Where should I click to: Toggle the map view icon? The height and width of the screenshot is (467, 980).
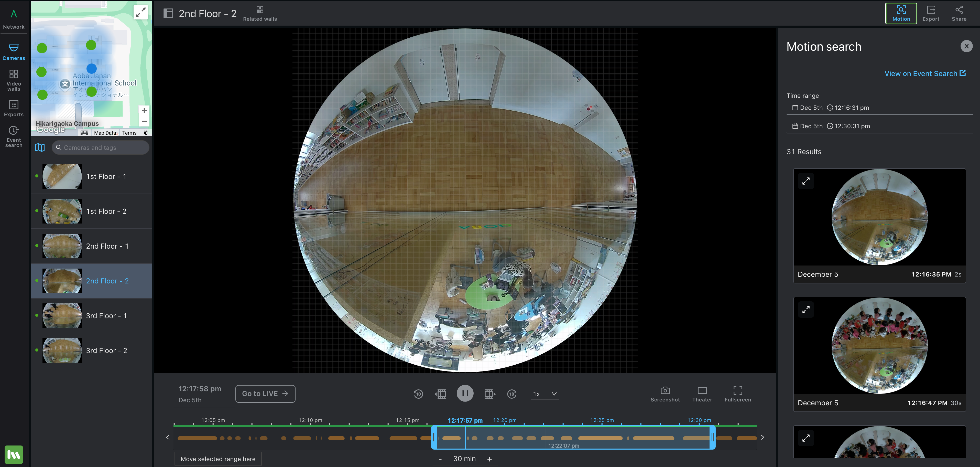(x=40, y=147)
